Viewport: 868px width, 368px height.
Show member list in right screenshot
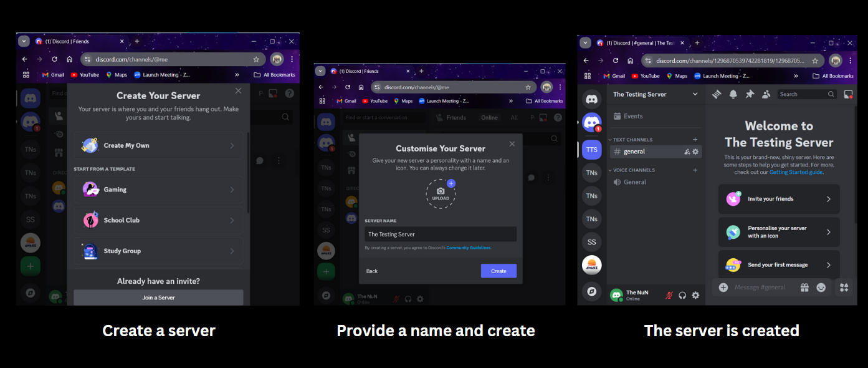(766, 94)
